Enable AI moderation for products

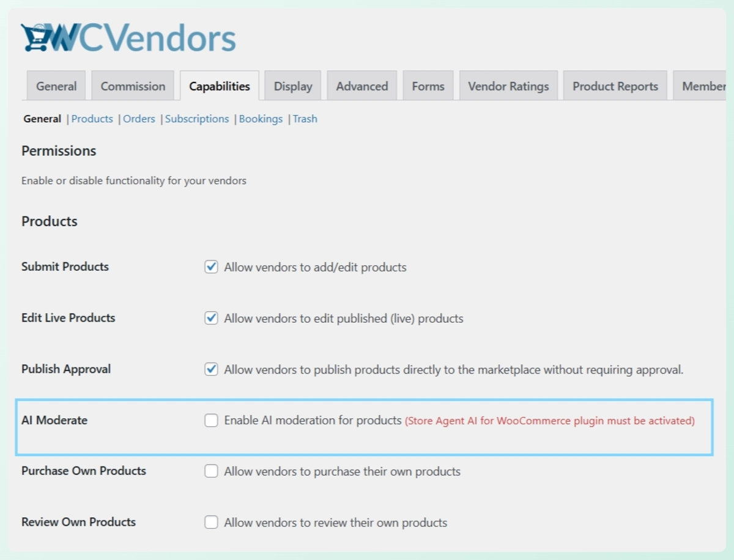211,420
